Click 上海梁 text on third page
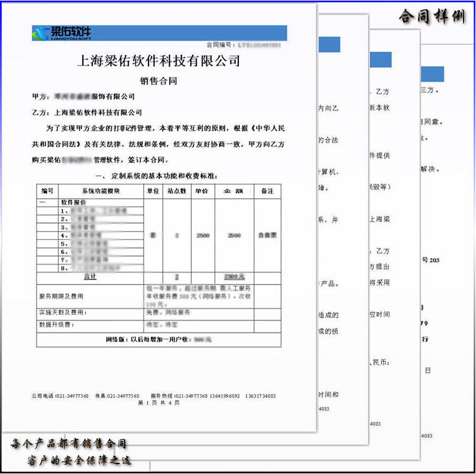This screenshot has height=474, width=476. coord(379,219)
